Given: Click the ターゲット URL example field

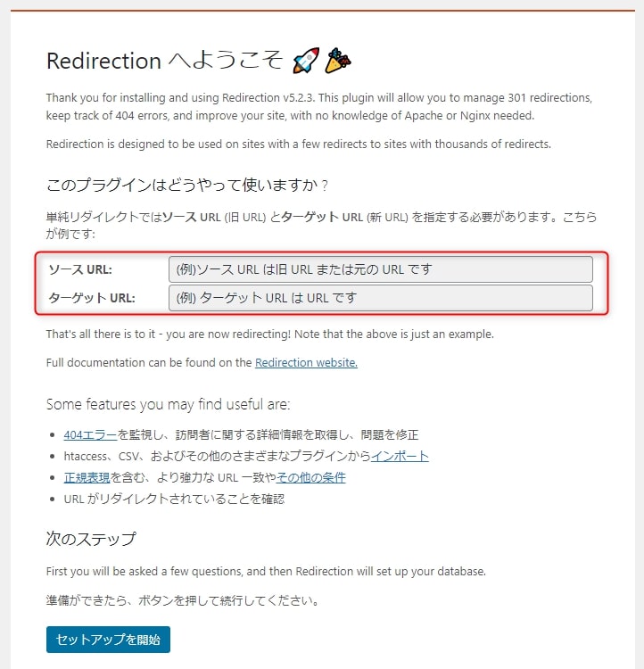Looking at the screenshot, I should coord(380,298).
